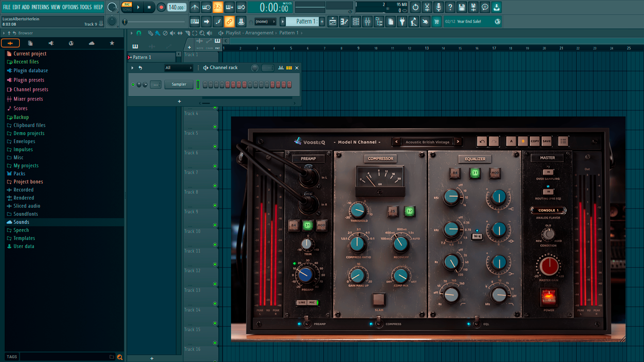Viewport: 644px width, 362px height.
Task: Show the channel rack via toolbar icon
Action: pyautogui.click(x=356, y=22)
